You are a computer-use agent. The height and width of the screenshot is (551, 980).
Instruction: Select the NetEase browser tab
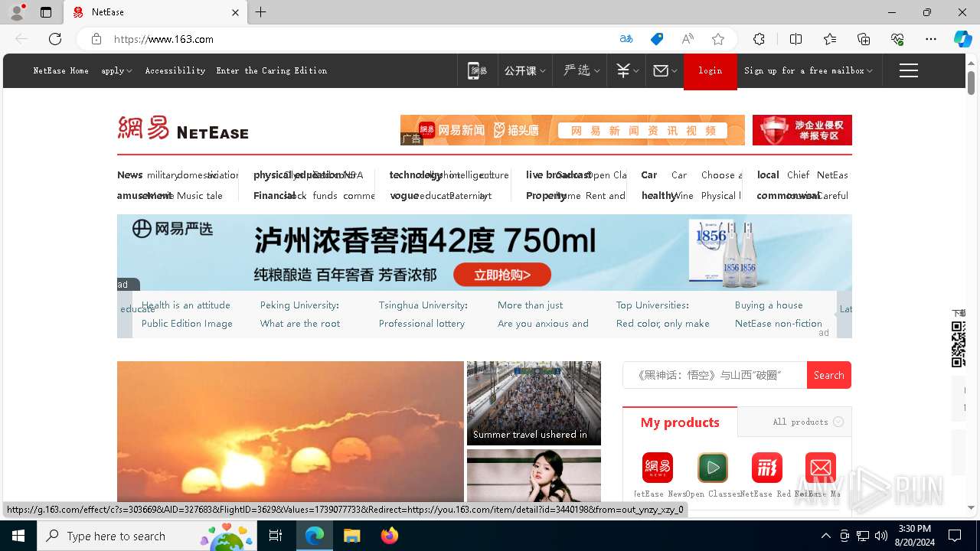pos(155,12)
